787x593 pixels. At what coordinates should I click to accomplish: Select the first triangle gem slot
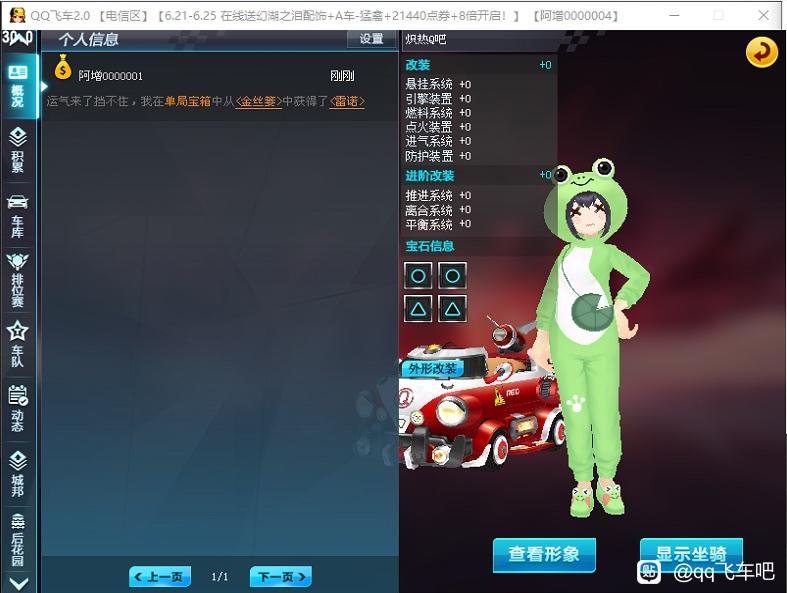click(x=418, y=308)
